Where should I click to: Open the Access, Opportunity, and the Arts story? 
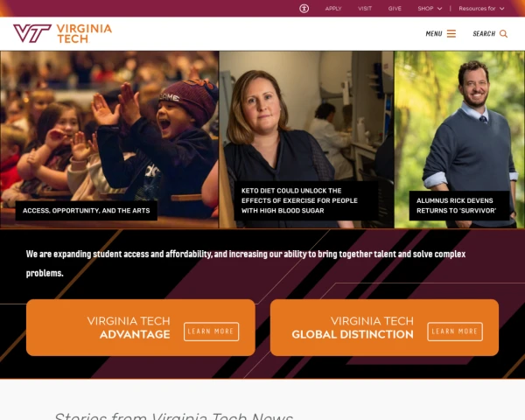pyautogui.click(x=86, y=211)
